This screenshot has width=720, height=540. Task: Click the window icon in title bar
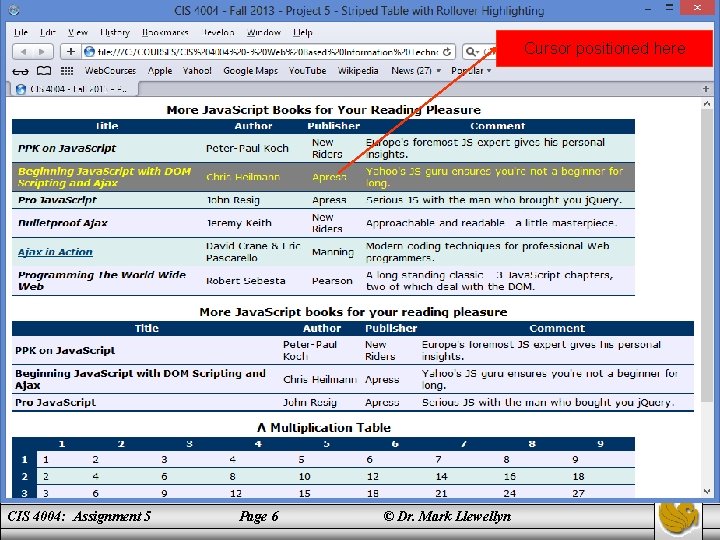tap(14, 9)
